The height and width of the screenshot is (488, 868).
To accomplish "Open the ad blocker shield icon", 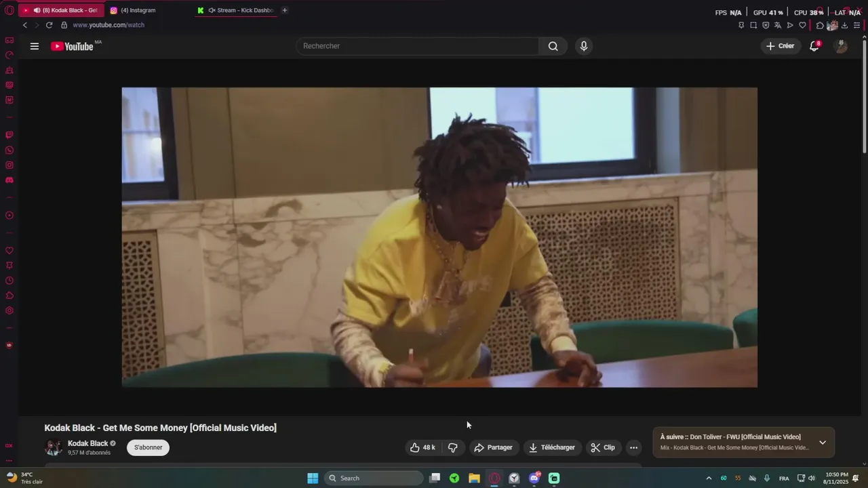I will click(766, 25).
